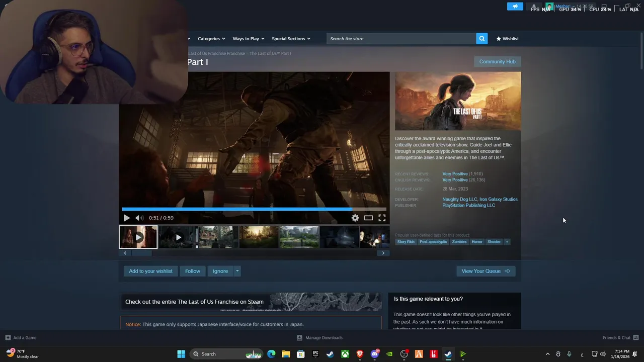
Task: Click The Last of Us Part I breadcrumb
Action: click(270, 53)
